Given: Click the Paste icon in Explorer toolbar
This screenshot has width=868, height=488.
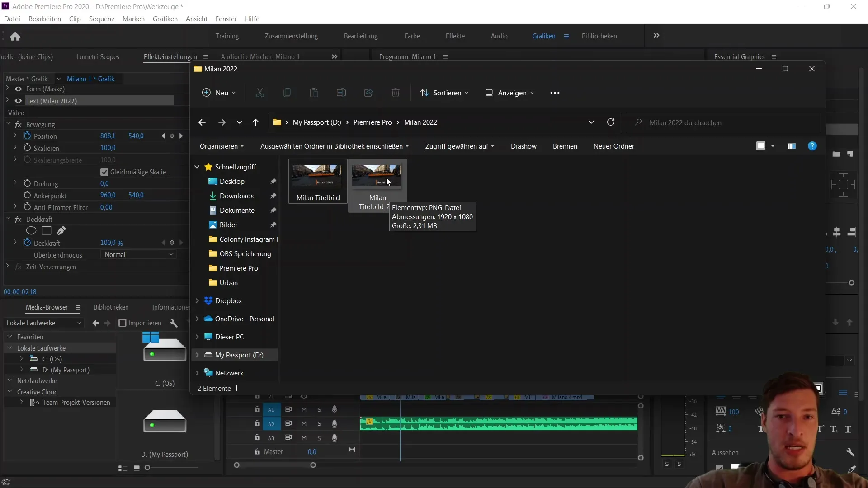Looking at the screenshot, I should pyautogui.click(x=314, y=93).
